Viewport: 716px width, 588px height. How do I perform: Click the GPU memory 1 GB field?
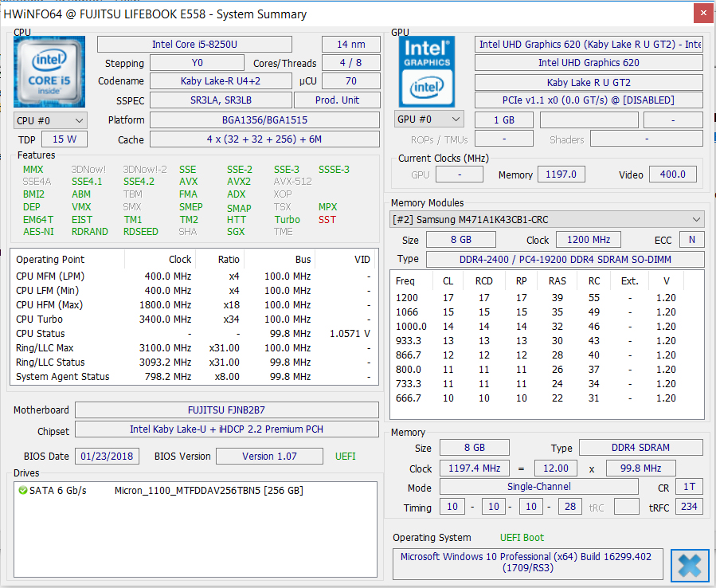pos(504,120)
